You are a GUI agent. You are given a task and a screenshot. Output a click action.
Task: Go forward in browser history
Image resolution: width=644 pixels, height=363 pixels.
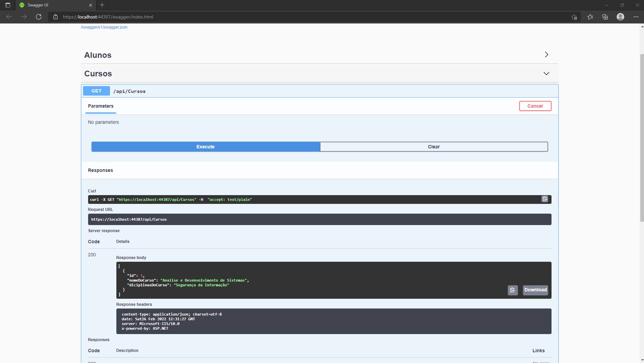pos(24,17)
